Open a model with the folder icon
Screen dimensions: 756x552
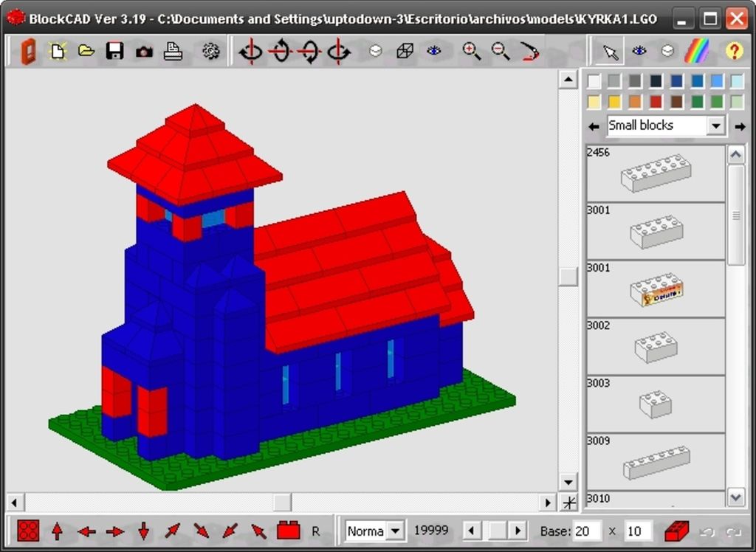[86, 51]
